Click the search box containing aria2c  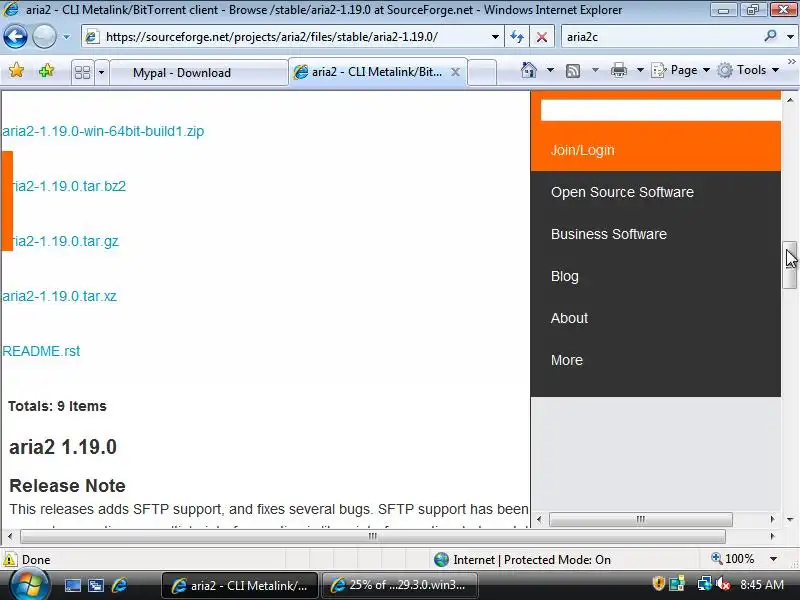(x=661, y=37)
